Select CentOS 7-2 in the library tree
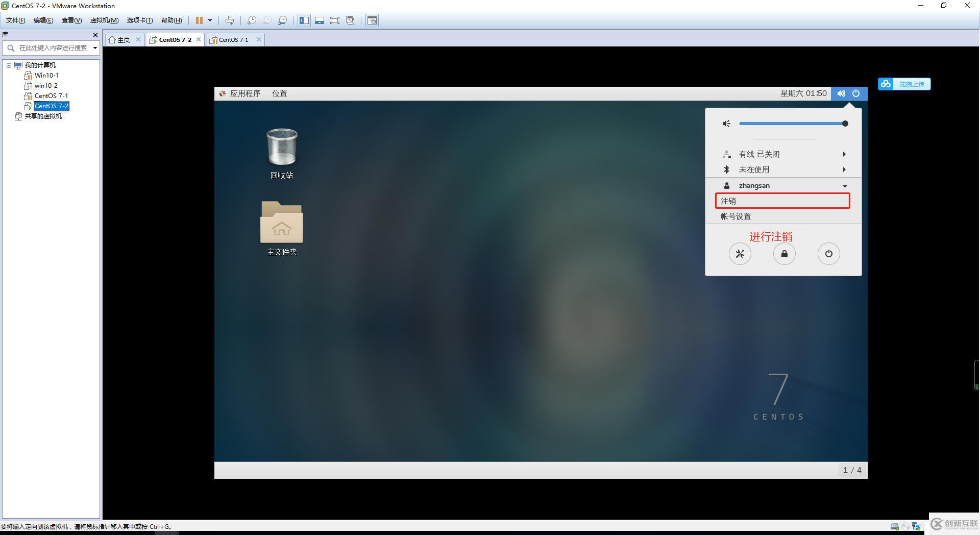The width and height of the screenshot is (980, 535). coord(51,106)
